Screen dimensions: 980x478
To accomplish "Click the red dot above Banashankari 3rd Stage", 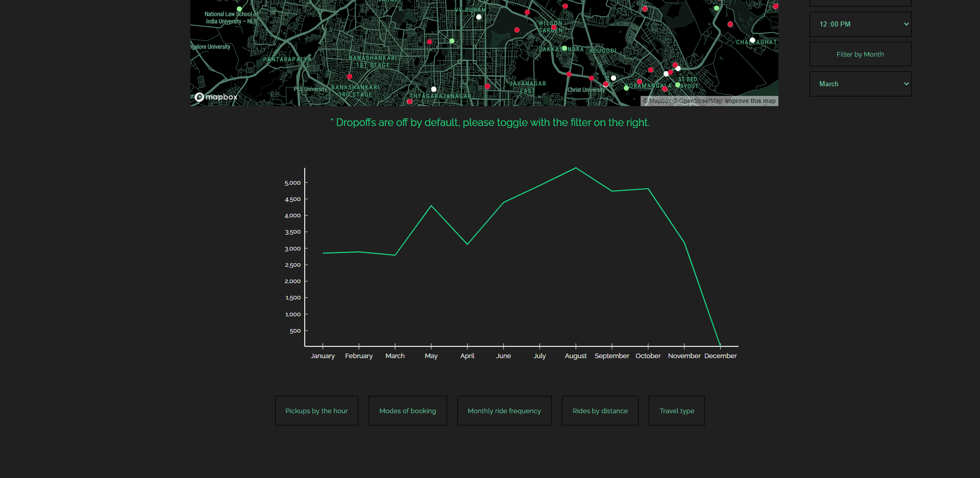I will [x=350, y=77].
